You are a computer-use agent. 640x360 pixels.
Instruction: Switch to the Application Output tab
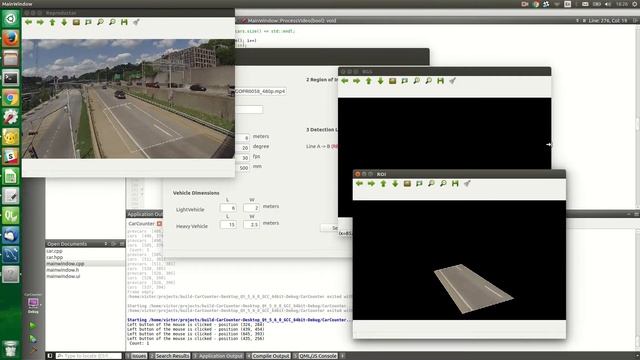[218, 356]
